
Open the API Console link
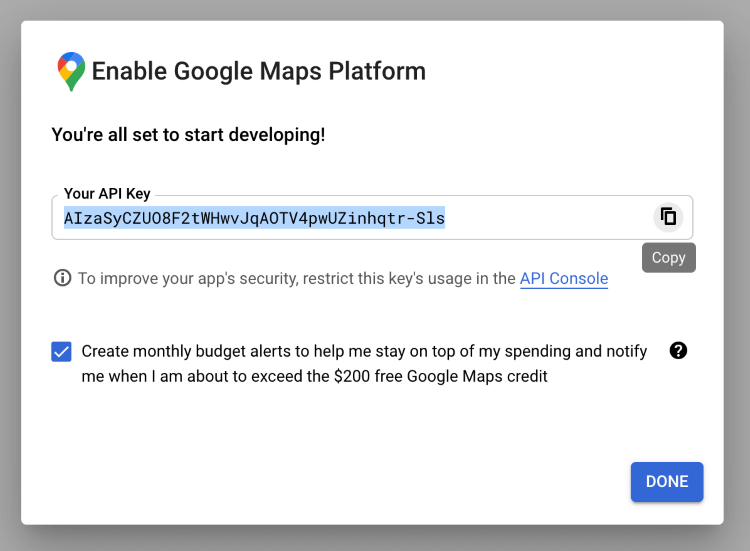564,278
